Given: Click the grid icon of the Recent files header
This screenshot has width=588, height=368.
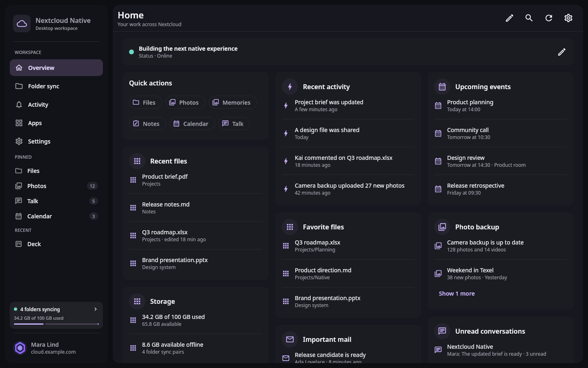Looking at the screenshot, I should (137, 161).
